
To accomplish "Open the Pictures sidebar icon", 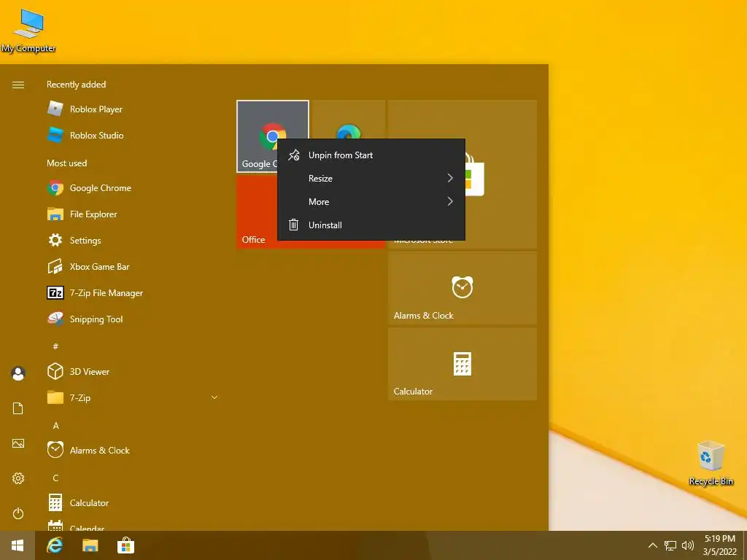I will coord(18,443).
